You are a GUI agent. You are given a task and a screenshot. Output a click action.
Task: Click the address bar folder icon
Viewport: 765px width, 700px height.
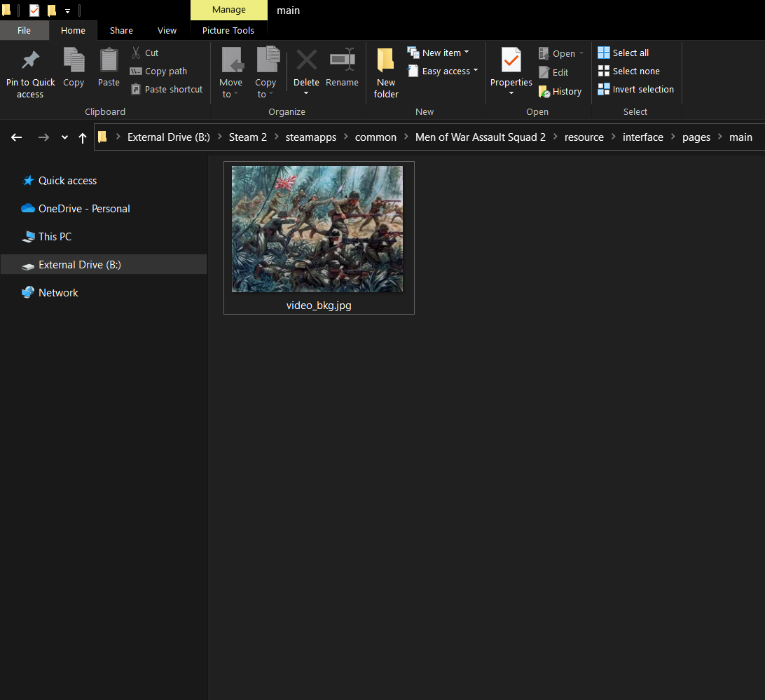pos(102,137)
